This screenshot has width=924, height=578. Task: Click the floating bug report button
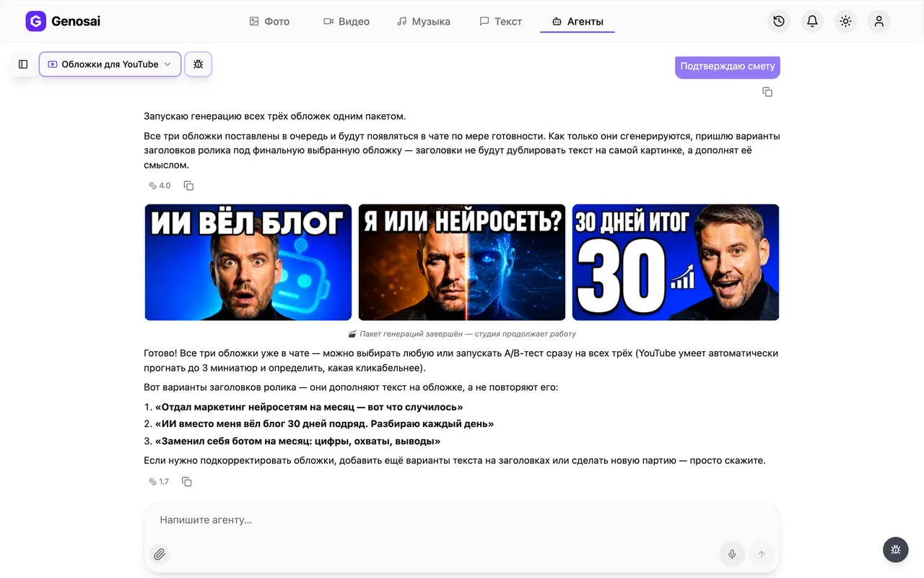[x=896, y=550]
